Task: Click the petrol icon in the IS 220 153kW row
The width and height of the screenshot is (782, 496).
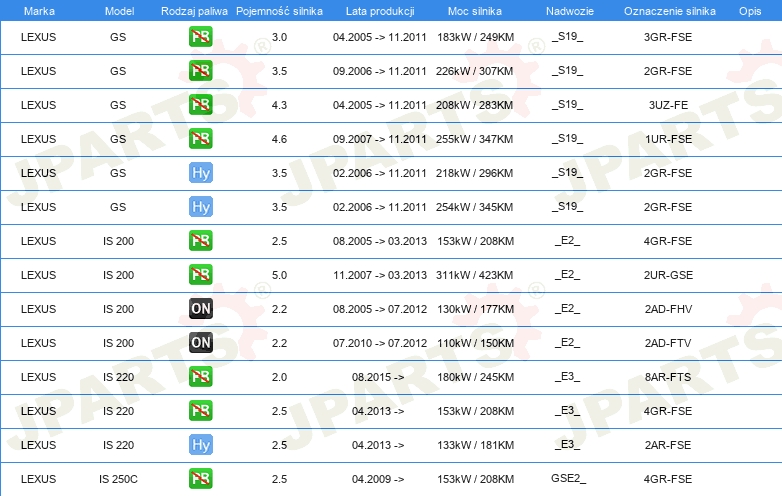Action: [x=200, y=411]
